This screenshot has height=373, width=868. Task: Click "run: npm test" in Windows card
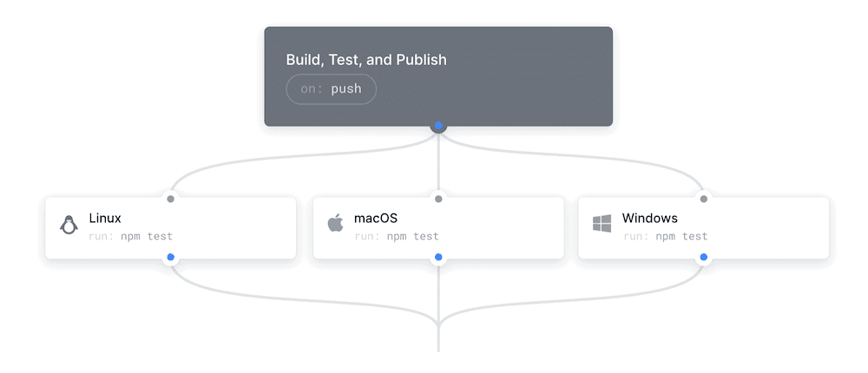665,236
